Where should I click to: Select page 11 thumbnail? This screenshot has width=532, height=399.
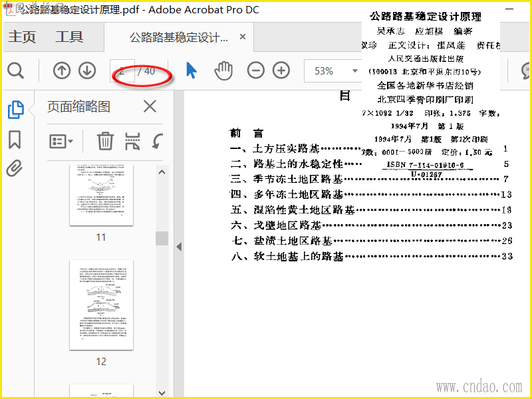tap(101, 195)
